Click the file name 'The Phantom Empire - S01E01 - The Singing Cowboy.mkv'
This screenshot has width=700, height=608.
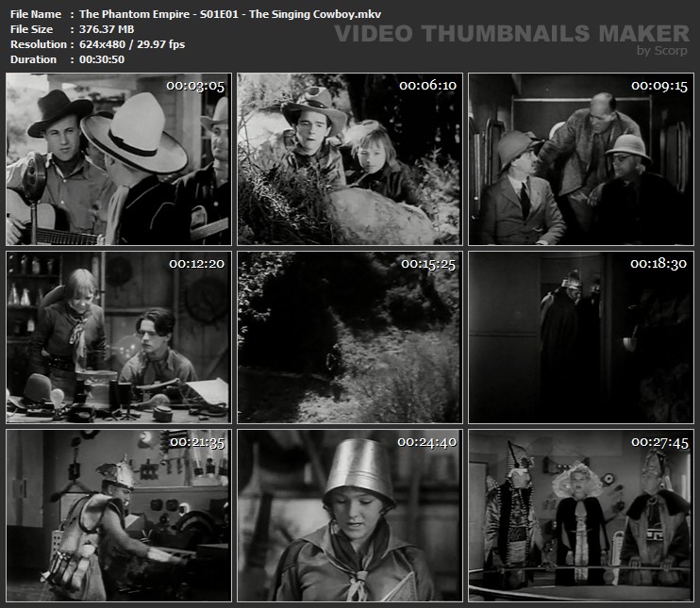click(x=230, y=14)
